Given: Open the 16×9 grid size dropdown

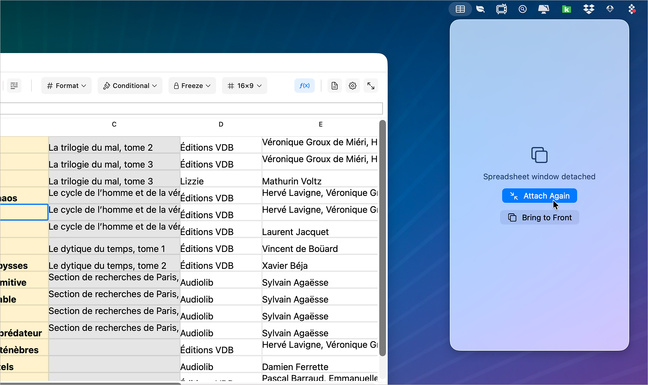Looking at the screenshot, I should pyautogui.click(x=244, y=86).
